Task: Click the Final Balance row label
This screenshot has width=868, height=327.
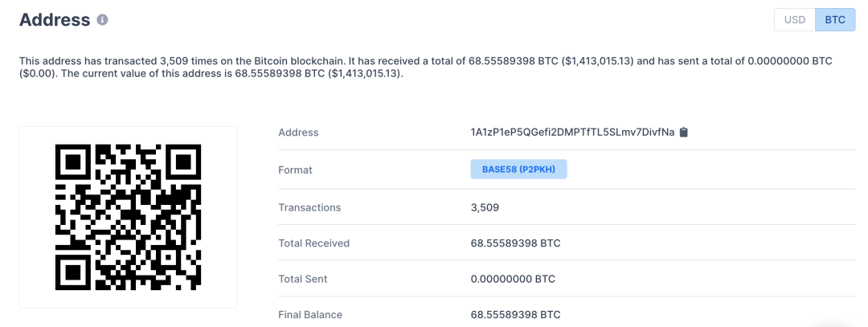Action: [310, 314]
